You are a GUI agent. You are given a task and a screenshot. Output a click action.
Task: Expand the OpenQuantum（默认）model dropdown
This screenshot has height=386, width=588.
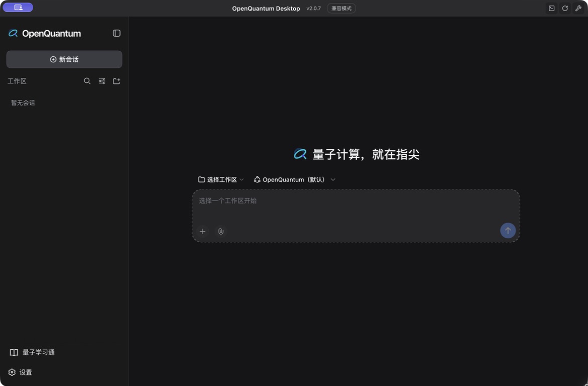click(294, 179)
